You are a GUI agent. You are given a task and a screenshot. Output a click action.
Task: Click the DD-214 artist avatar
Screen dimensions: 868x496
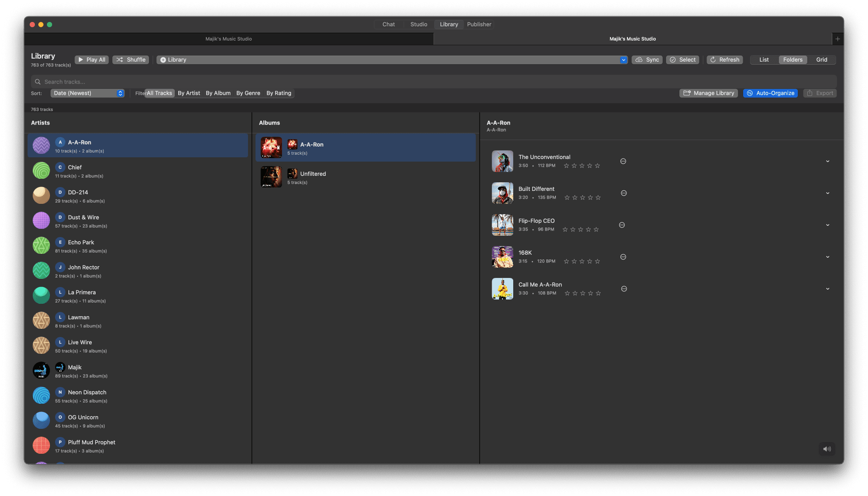pyautogui.click(x=41, y=195)
